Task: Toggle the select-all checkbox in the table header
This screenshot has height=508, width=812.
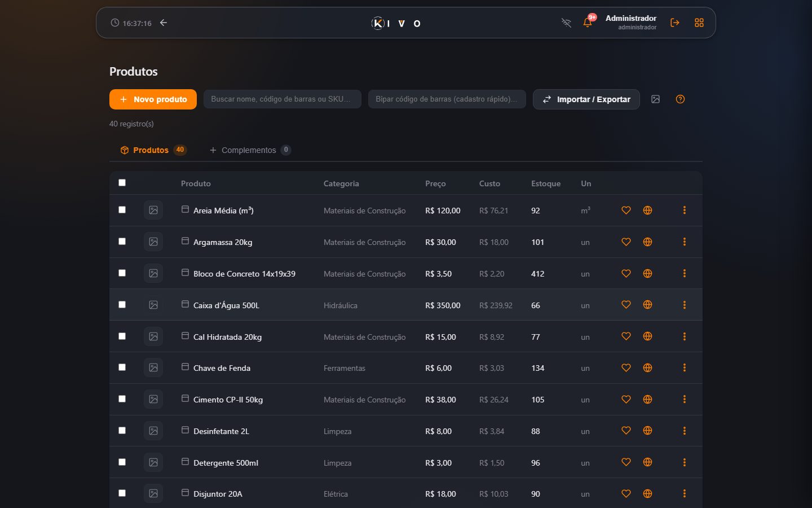Action: 122,182
